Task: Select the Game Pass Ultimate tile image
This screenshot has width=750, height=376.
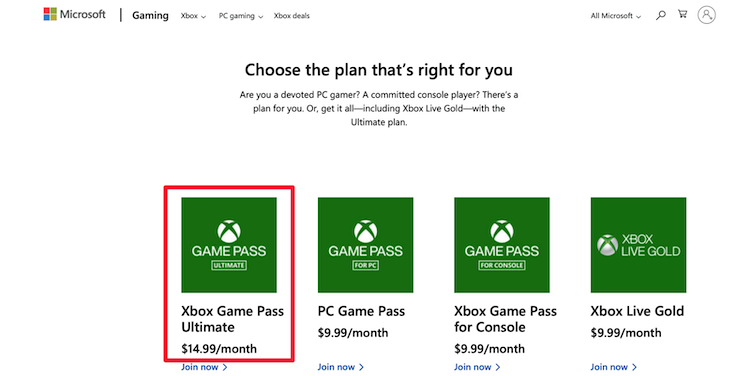Action: coord(229,245)
